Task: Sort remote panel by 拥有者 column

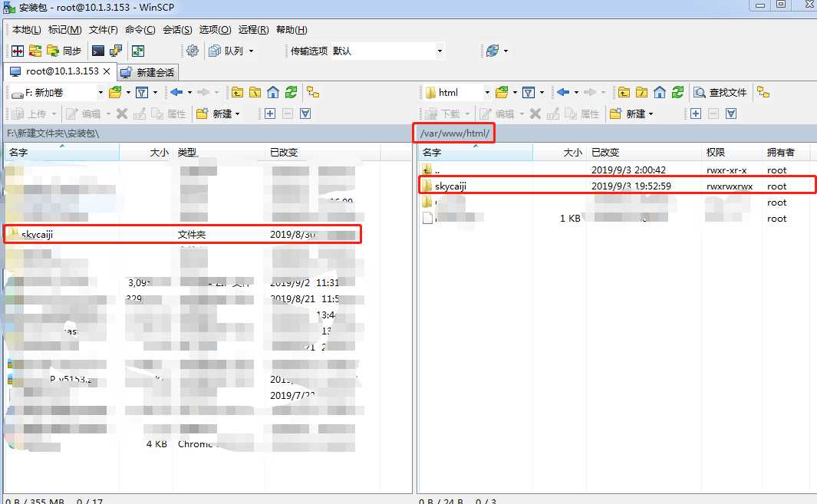Action: pyautogui.click(x=786, y=152)
